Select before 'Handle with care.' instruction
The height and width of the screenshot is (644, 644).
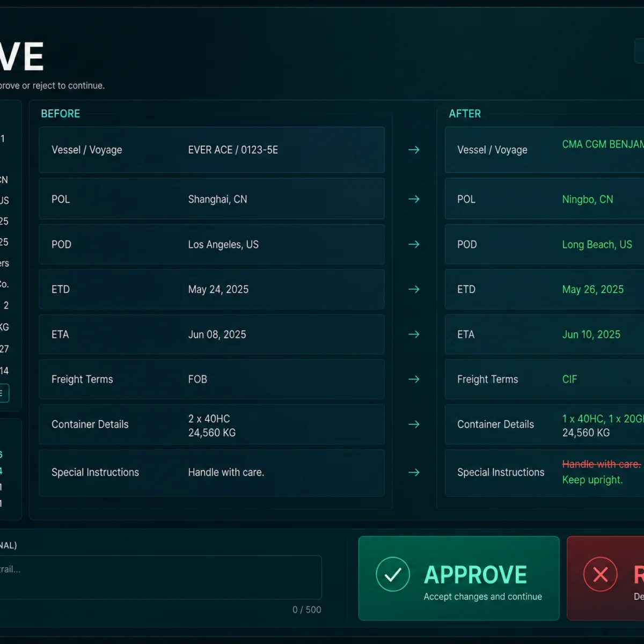tap(226, 472)
